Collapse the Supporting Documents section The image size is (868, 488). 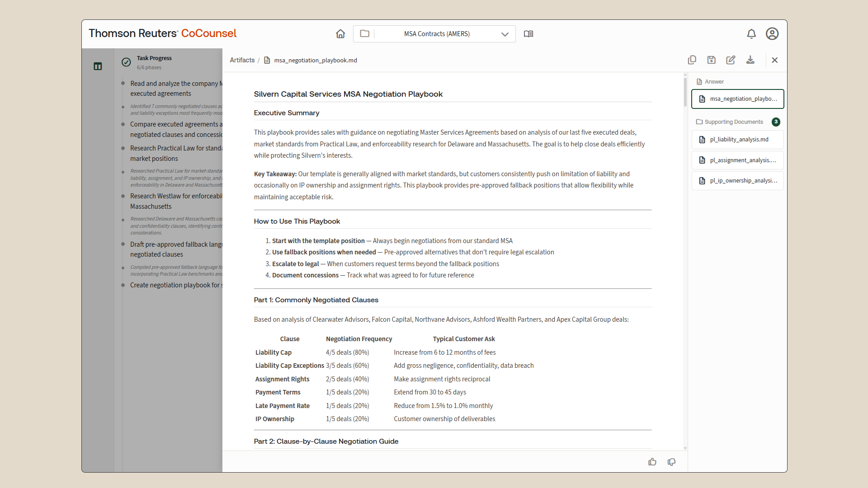click(733, 122)
